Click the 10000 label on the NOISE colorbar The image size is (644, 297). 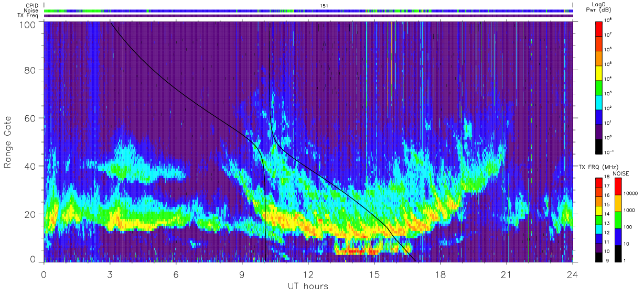[x=630, y=193]
